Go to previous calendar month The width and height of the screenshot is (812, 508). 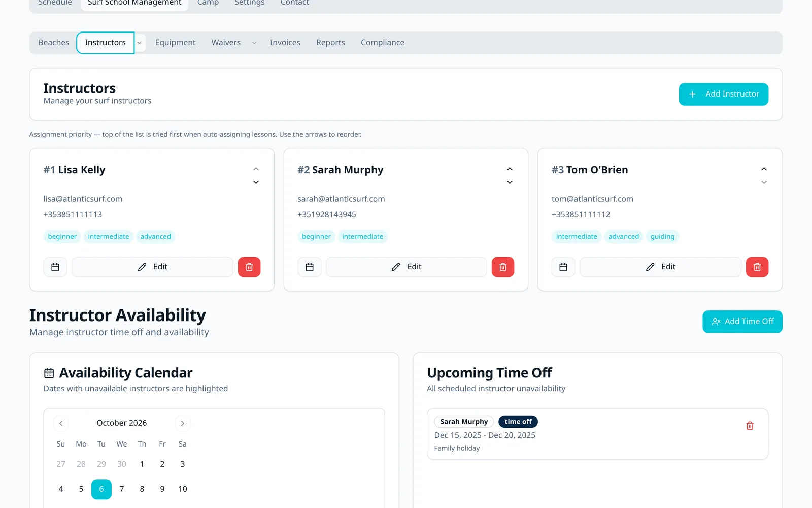(61, 423)
